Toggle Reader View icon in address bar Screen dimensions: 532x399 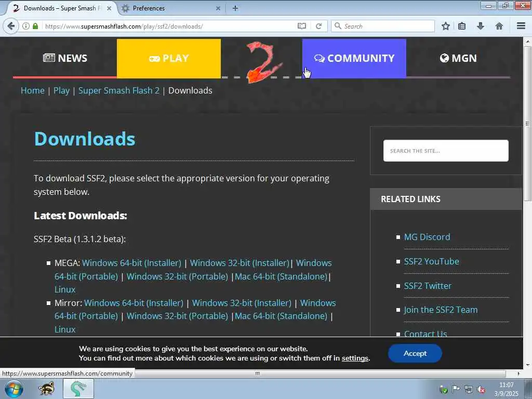point(302,26)
